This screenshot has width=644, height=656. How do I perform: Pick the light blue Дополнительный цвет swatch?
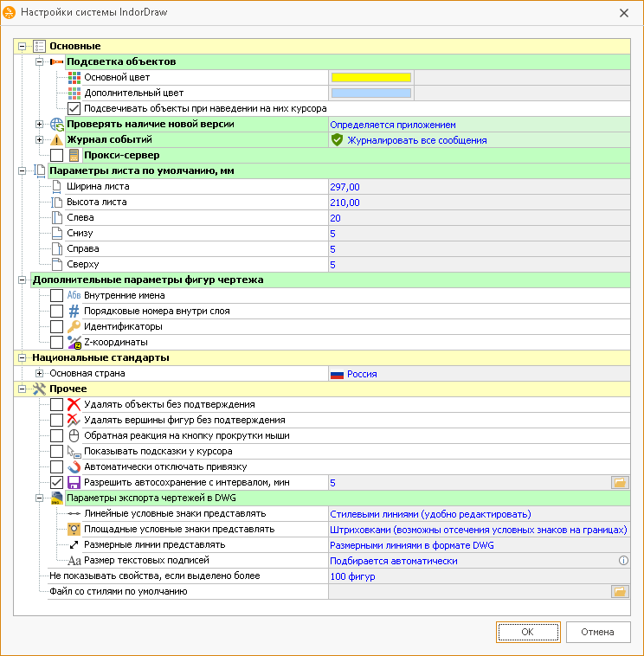(x=371, y=93)
